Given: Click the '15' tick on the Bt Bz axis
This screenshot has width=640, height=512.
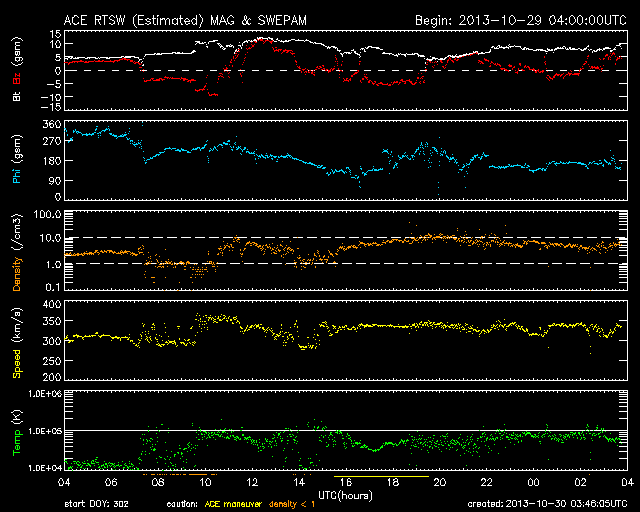Looking at the screenshot, I should pyautogui.click(x=56, y=34).
